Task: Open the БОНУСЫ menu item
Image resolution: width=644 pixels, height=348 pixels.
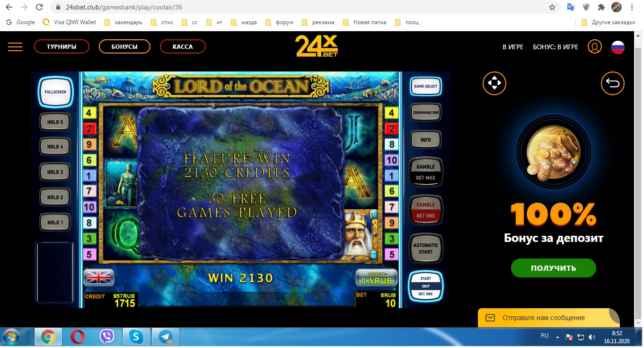Action: (x=124, y=46)
